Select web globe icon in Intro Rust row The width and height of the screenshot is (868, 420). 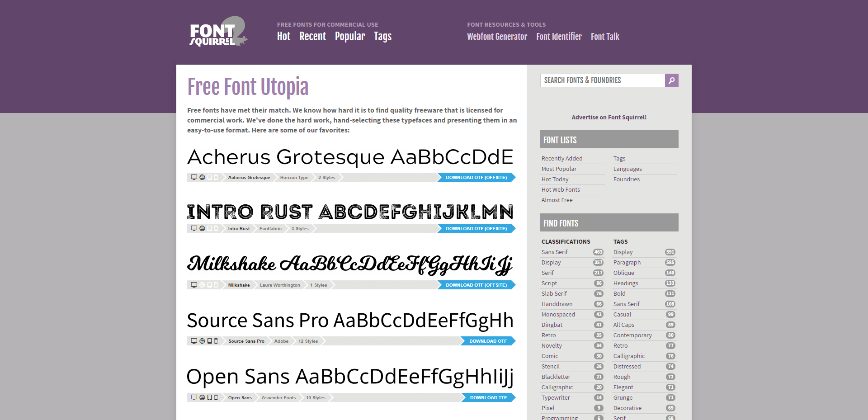tap(202, 228)
